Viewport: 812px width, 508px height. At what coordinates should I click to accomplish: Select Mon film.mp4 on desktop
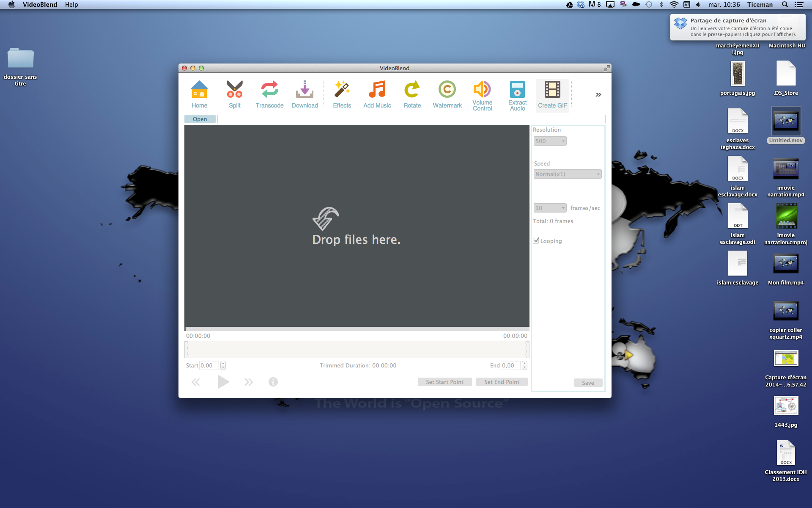(786, 269)
